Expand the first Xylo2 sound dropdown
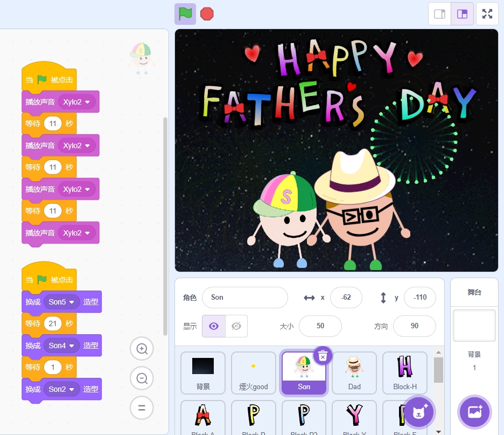The width and height of the screenshot is (504, 435). click(x=87, y=102)
